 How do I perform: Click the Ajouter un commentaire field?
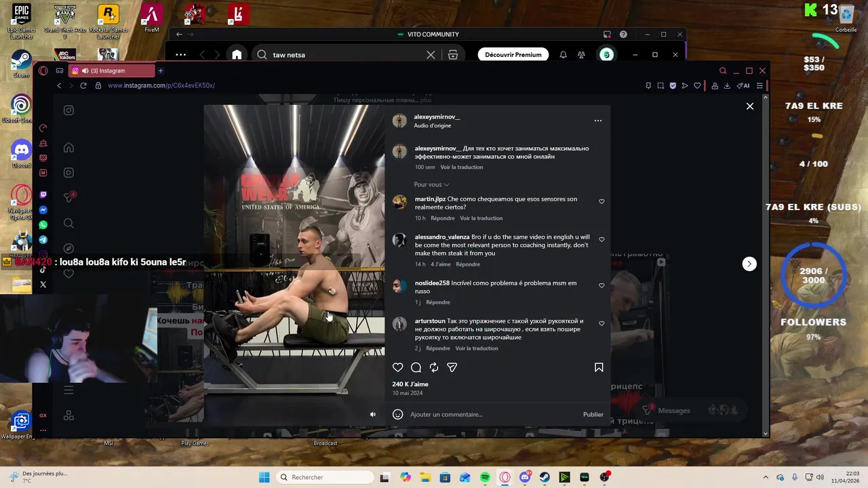[x=492, y=414]
